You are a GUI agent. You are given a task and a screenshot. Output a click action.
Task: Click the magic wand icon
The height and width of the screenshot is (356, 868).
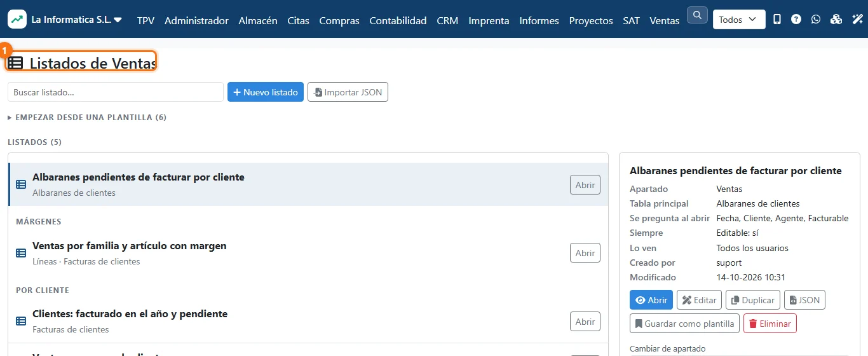click(x=857, y=20)
